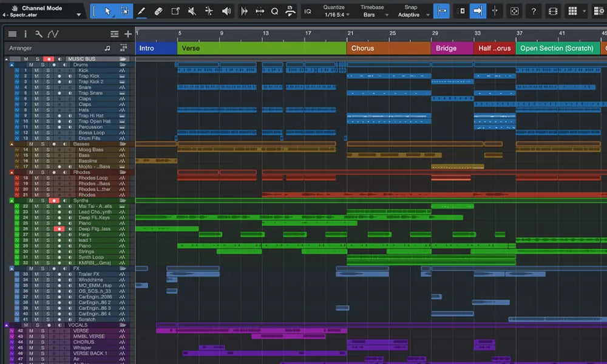Select the Mute tool

(191, 10)
